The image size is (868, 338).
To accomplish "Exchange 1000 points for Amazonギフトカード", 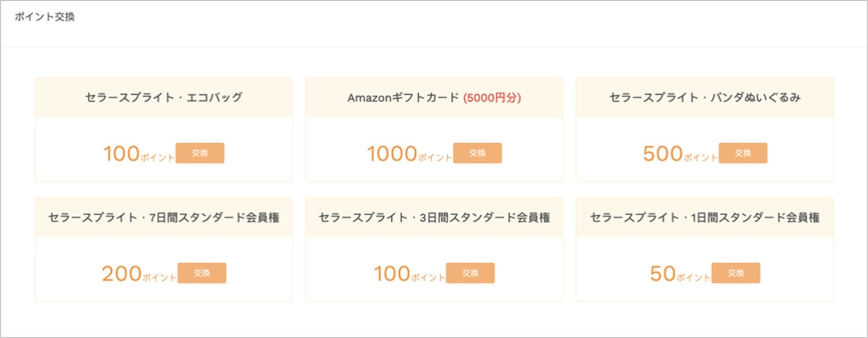I will 477,153.
